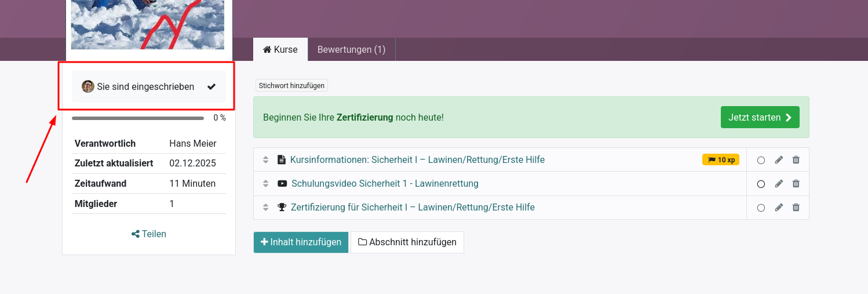This screenshot has width=868, height=294.
Task: Mark Kursinformationen as completed via circle
Action: 761,160
